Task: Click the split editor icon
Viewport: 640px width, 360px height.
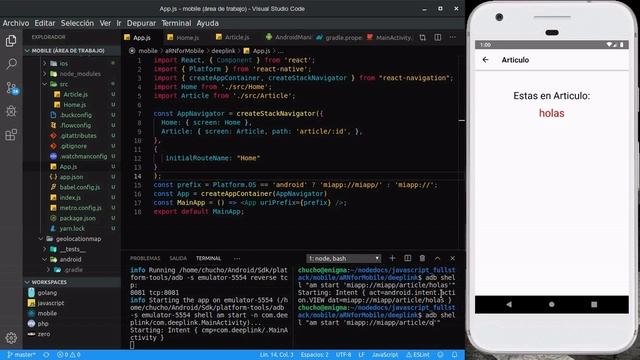Action: coord(438,38)
